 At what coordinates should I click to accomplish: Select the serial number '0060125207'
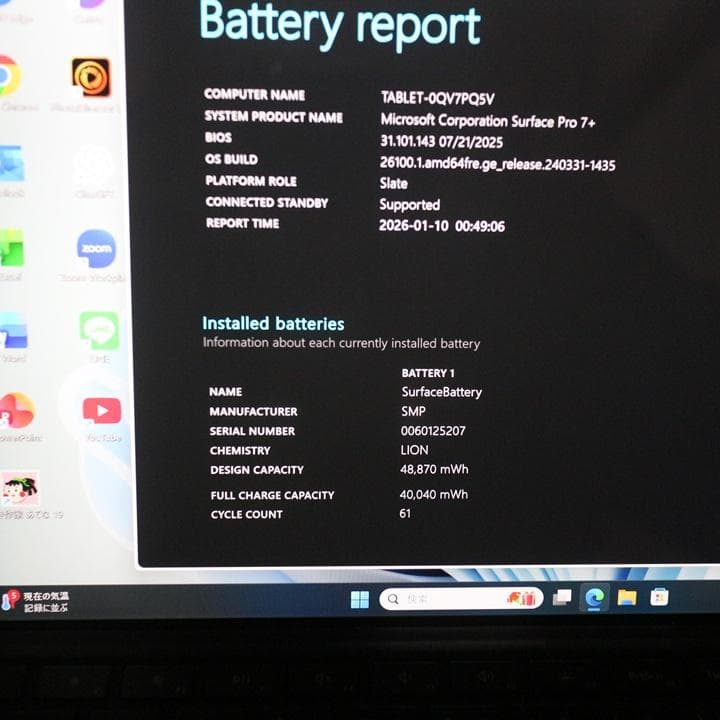click(x=433, y=431)
